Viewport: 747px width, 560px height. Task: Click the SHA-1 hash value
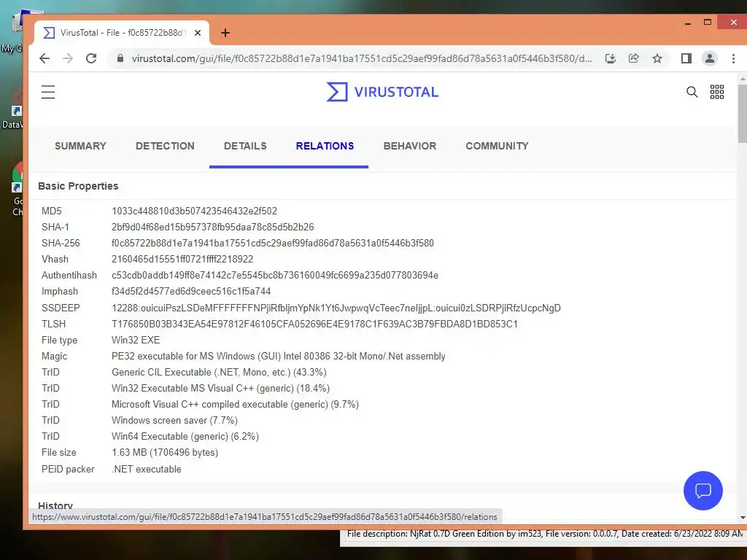coord(212,227)
